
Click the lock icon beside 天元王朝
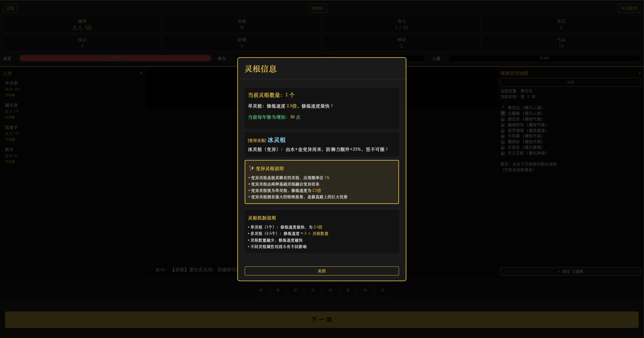[503, 153]
